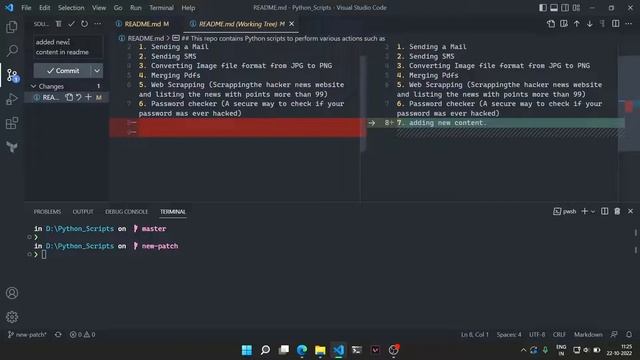Open the Help menu
Screen dimensions: 640x360
188,8
